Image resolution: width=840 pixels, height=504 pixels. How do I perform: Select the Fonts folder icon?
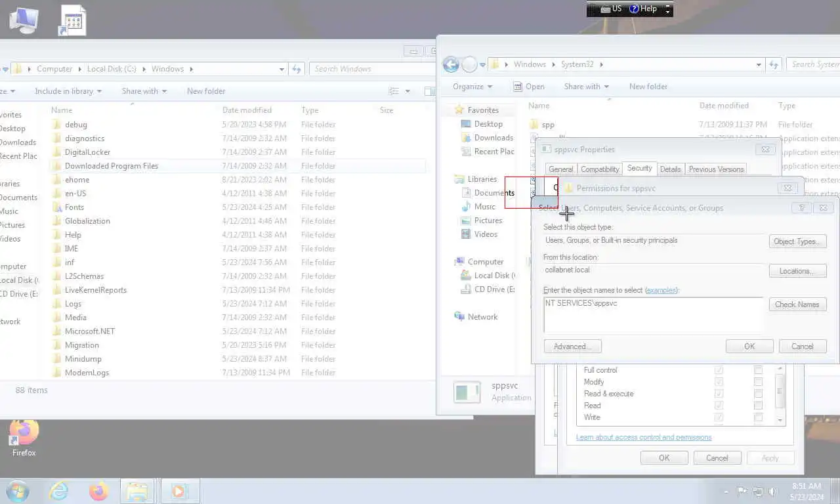click(56, 207)
